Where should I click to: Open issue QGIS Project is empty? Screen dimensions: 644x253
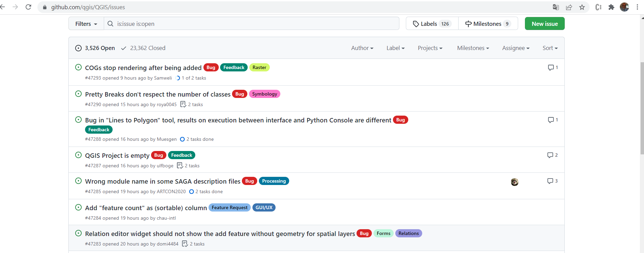click(117, 155)
